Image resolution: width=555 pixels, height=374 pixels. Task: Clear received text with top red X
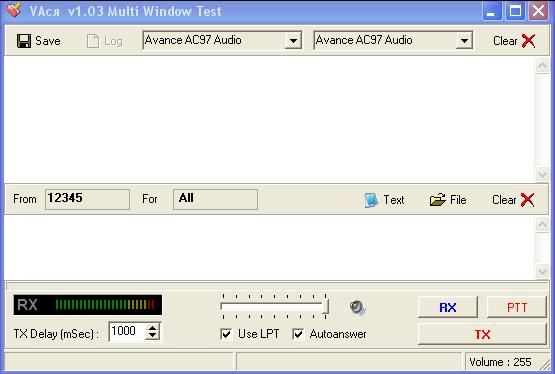(x=528, y=41)
